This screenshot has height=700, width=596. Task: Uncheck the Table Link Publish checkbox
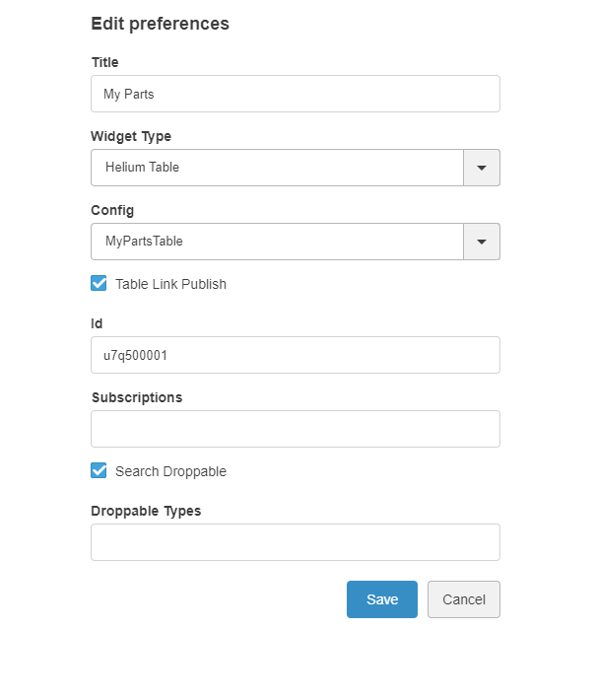click(99, 284)
